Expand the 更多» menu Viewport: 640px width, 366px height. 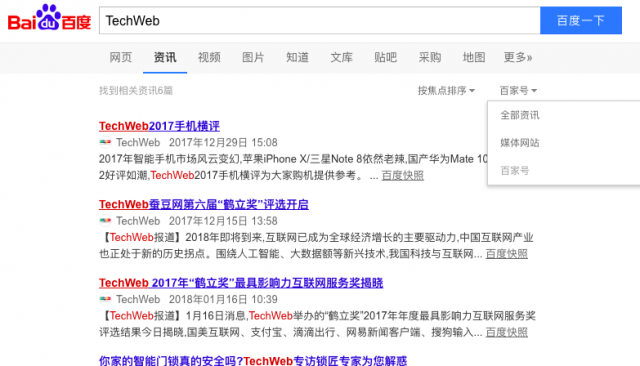(x=518, y=58)
